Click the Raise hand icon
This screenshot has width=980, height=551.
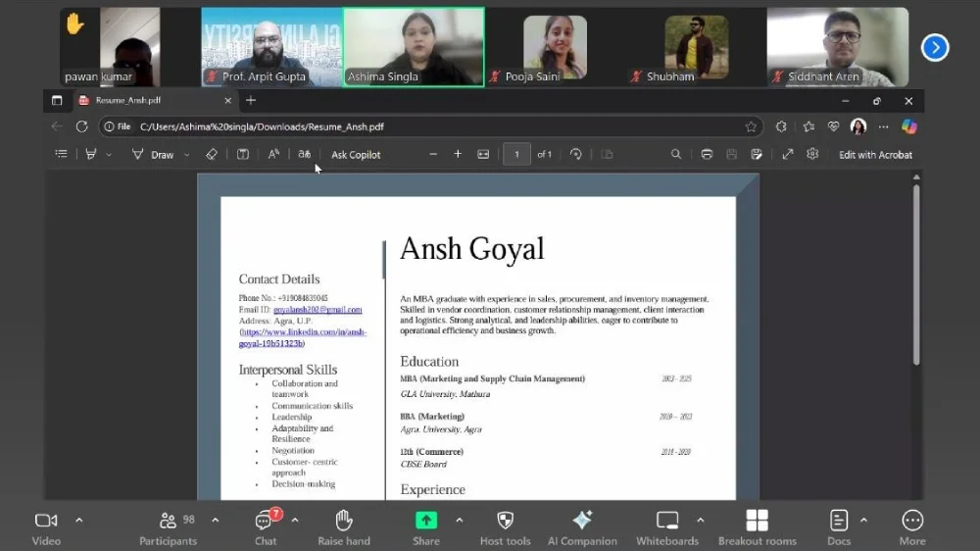(344, 521)
